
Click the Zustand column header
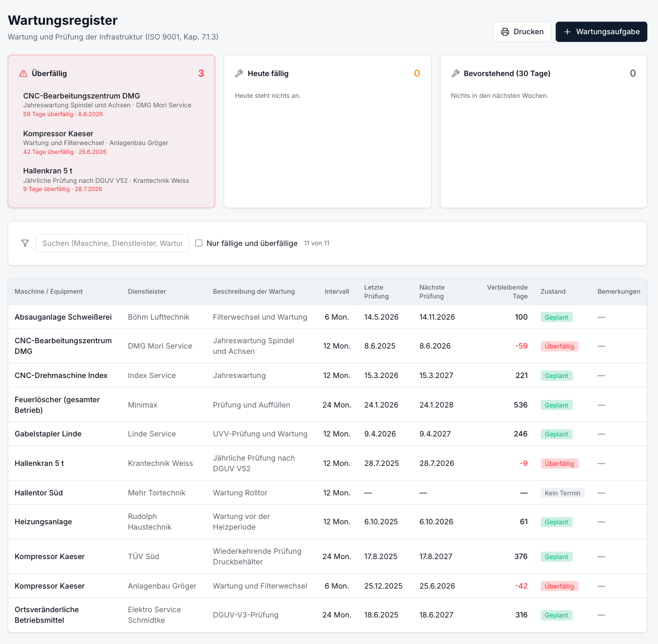(553, 291)
